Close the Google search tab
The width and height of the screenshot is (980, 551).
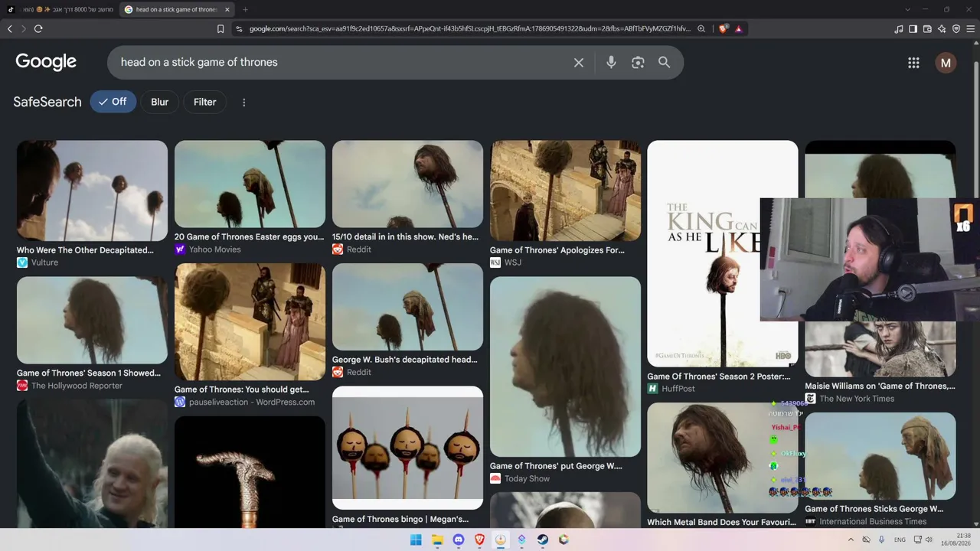point(227,10)
